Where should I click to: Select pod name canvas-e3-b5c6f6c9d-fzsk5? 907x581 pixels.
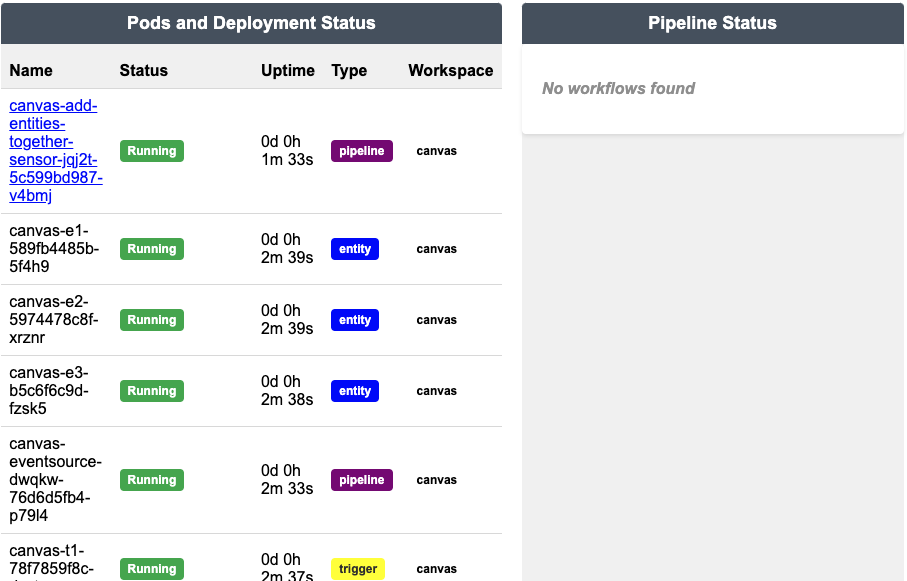click(x=49, y=391)
